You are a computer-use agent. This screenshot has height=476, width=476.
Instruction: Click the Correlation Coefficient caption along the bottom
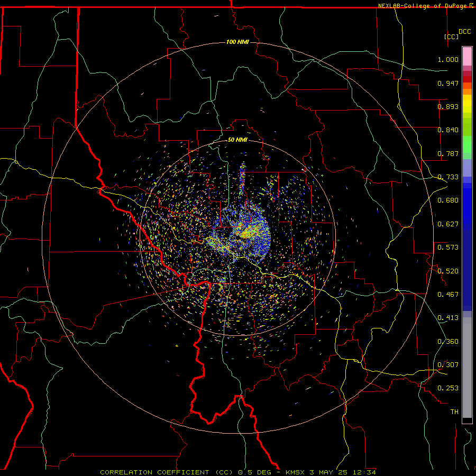pyautogui.click(x=237, y=472)
